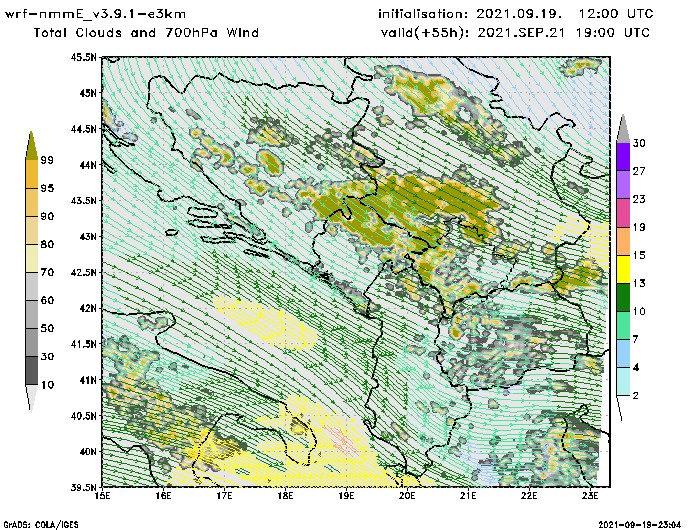The width and height of the screenshot is (700, 530).
Task: Select the 90-95 cloud legend swatch
Action: tap(32, 202)
